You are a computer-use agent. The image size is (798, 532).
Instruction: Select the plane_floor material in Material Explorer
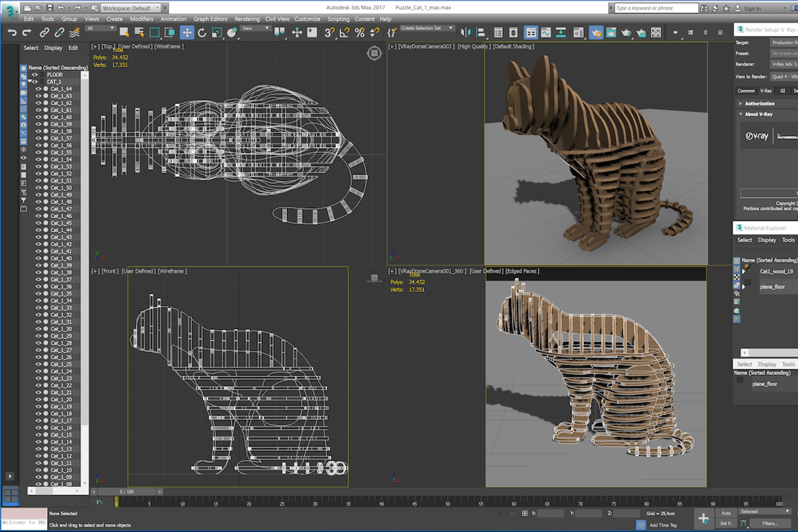pos(772,287)
